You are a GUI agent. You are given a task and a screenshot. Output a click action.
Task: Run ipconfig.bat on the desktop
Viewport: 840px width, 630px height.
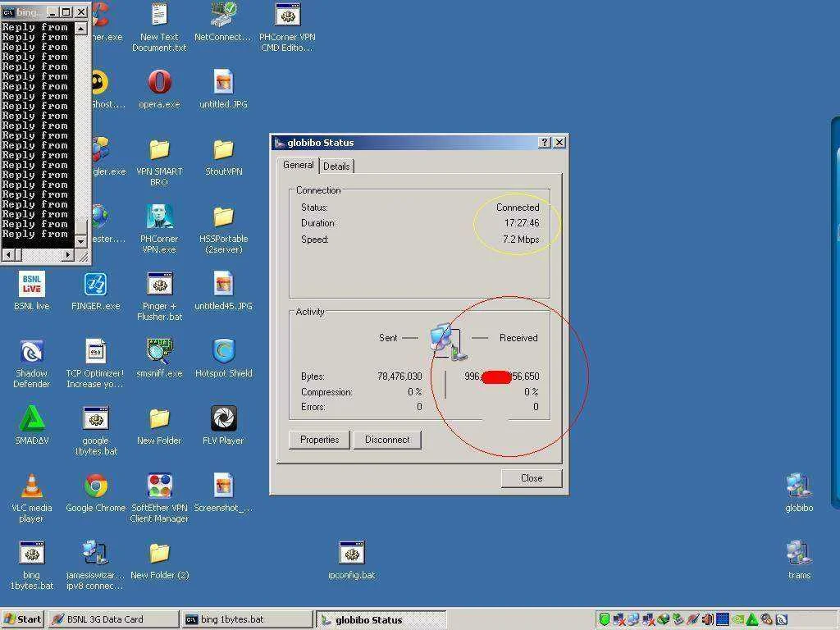coord(352,559)
